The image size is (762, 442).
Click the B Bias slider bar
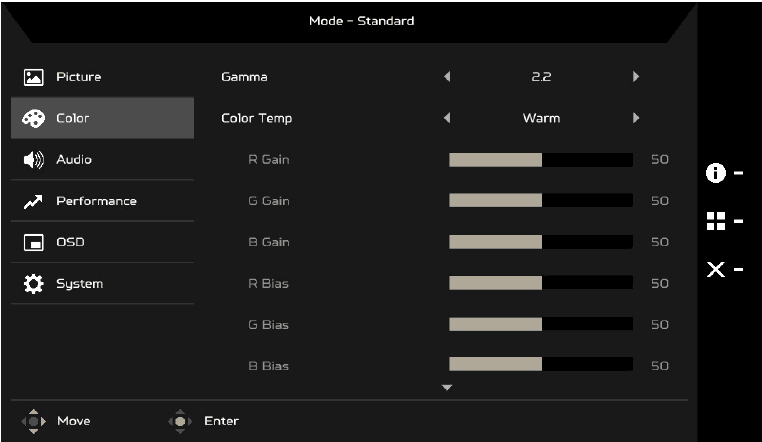pos(540,366)
